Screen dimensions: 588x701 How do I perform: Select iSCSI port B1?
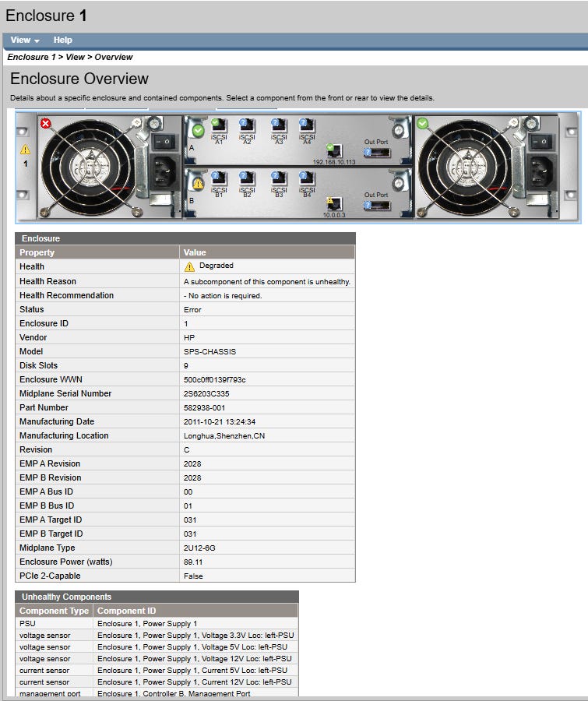pyautogui.click(x=219, y=179)
